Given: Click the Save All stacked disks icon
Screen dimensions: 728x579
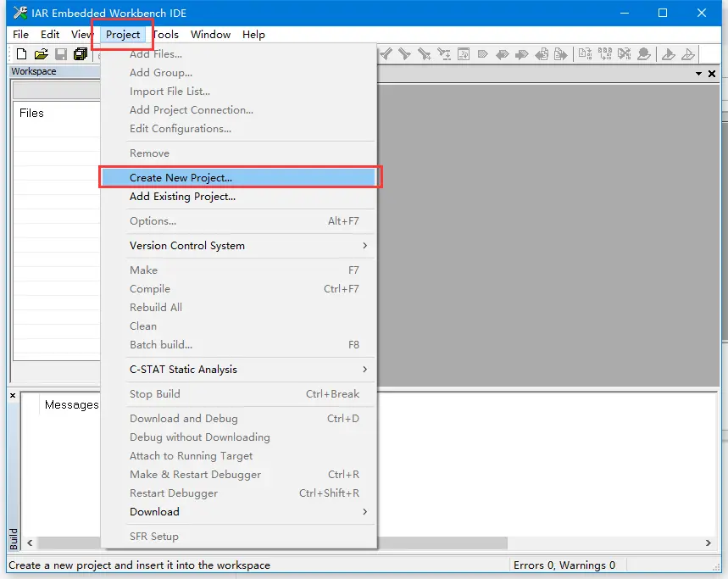Looking at the screenshot, I should point(81,54).
